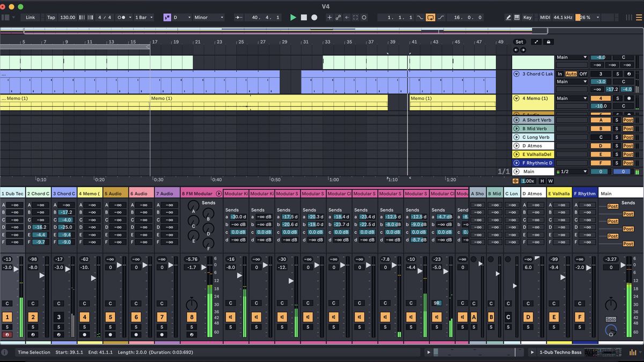Viewport: 644px width, 362px height.
Task: Click the padlock icon to lock envelopes
Action: pyautogui.click(x=549, y=42)
